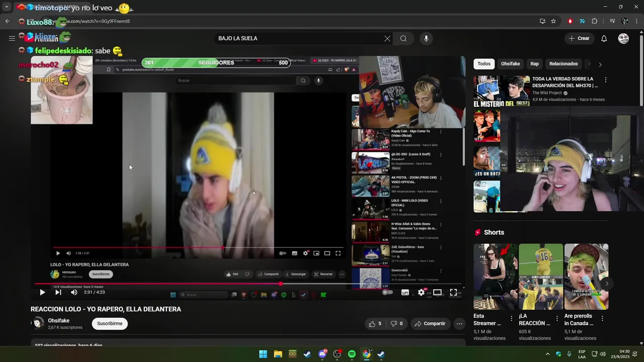Open OBS Studio from the taskbar
The width and height of the screenshot is (644, 362).
337,354
